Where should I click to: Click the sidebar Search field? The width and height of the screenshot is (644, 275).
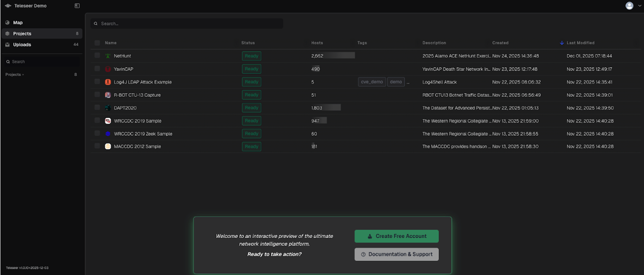[x=43, y=62]
